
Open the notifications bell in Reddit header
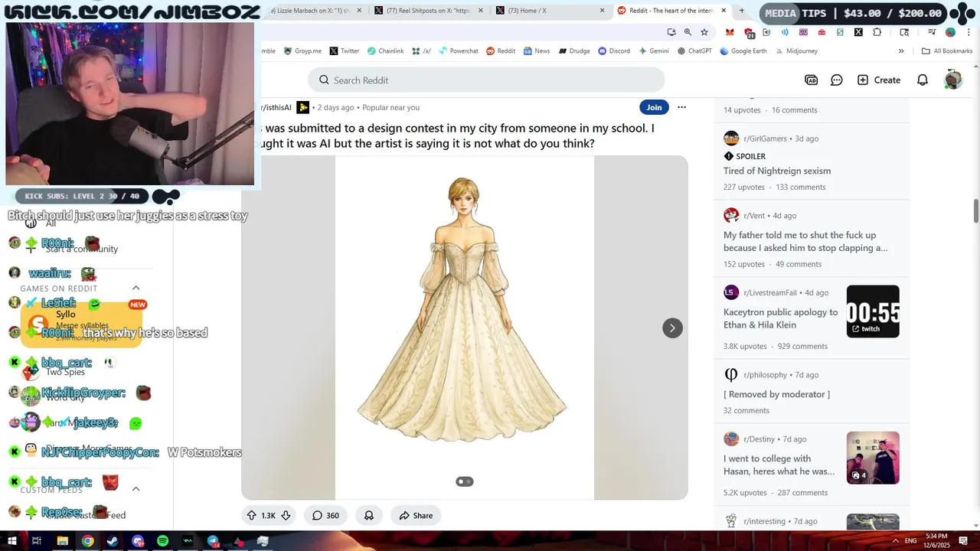tap(923, 80)
